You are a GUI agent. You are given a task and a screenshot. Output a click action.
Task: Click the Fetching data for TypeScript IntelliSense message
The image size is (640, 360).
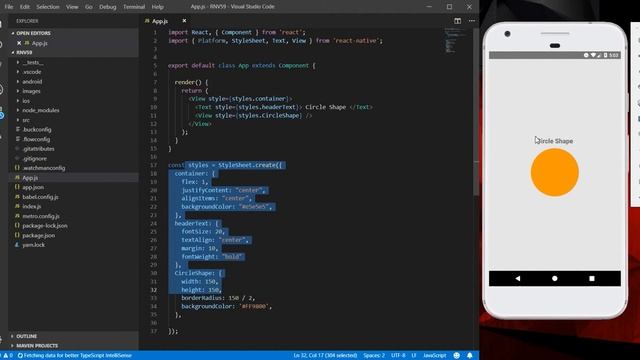74,356
